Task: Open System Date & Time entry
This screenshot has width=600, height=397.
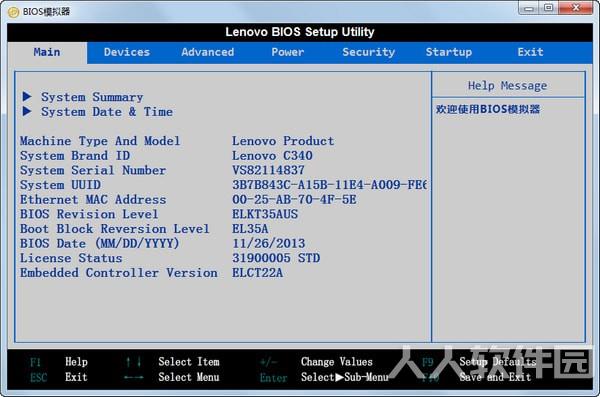Action: pos(107,112)
